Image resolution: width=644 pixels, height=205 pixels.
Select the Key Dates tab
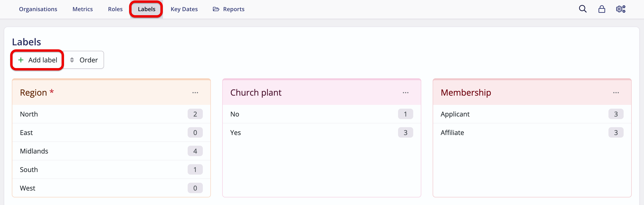point(184,9)
